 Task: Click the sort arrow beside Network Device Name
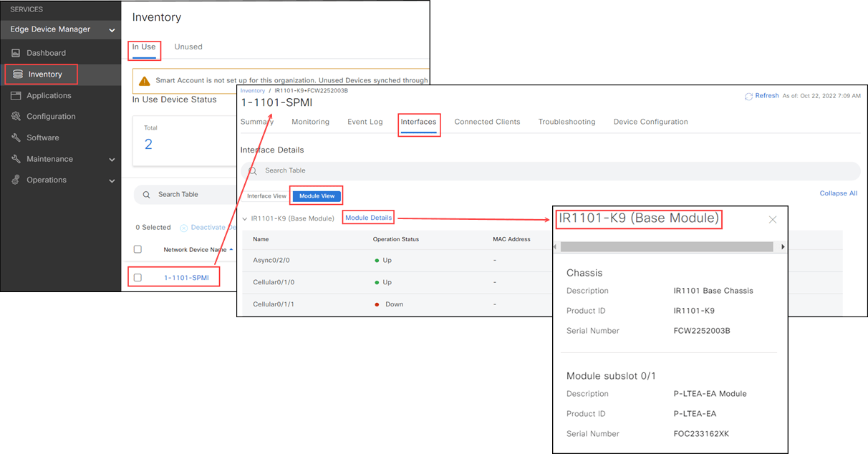click(231, 250)
